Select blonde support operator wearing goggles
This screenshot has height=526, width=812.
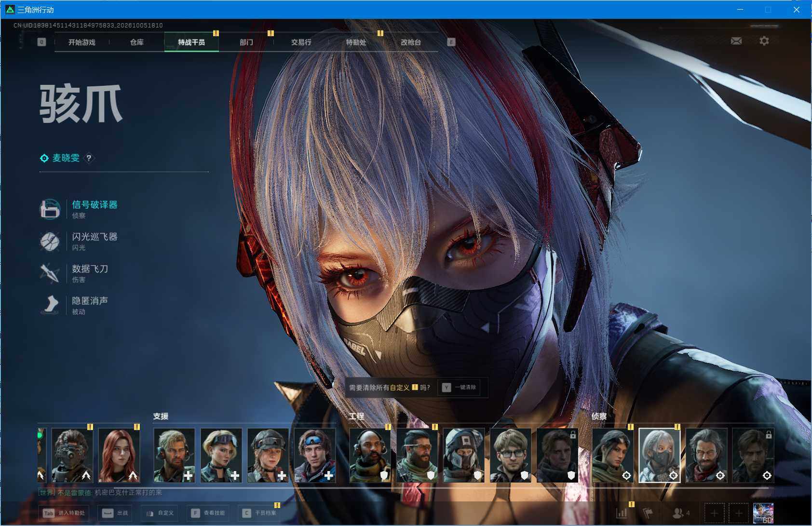click(221, 455)
